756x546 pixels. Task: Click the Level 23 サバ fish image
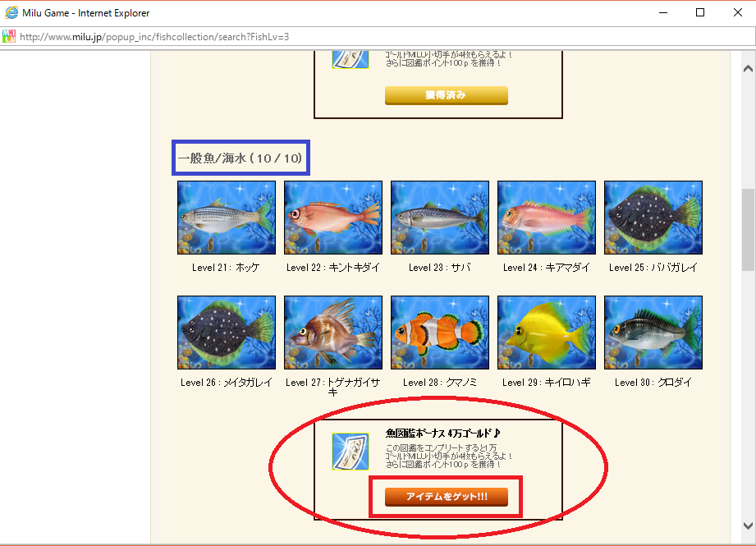pos(440,218)
